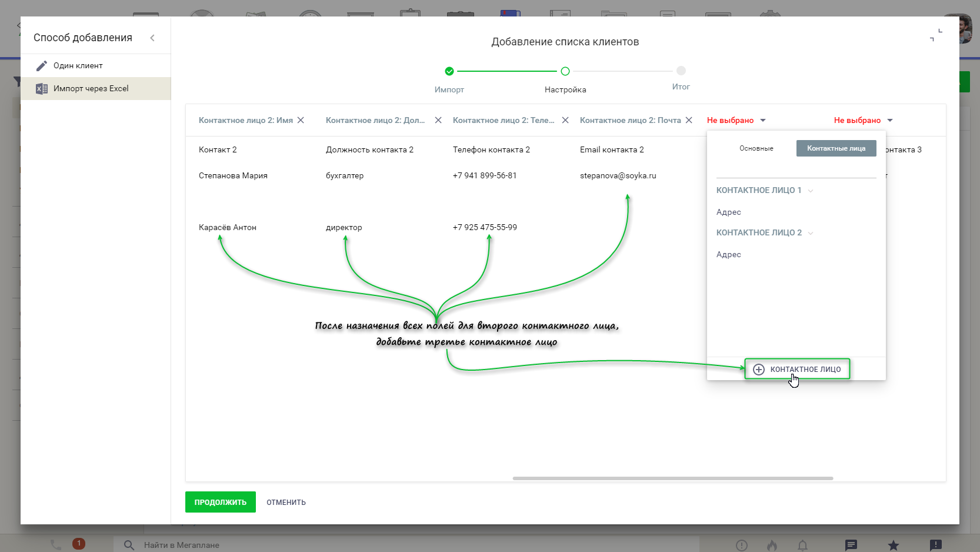The width and height of the screenshot is (980, 552).
Task: Click the phone cell +7 941 899-56-81
Action: [485, 175]
